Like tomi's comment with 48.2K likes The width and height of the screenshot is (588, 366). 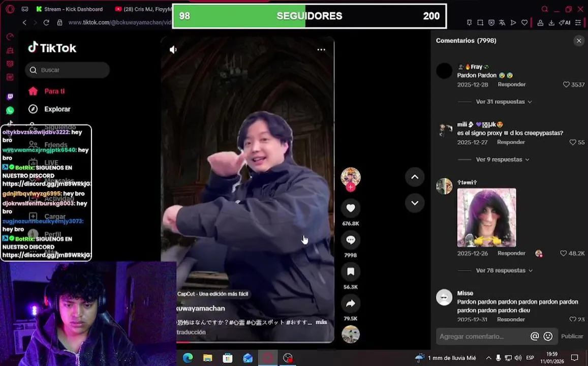click(x=563, y=254)
